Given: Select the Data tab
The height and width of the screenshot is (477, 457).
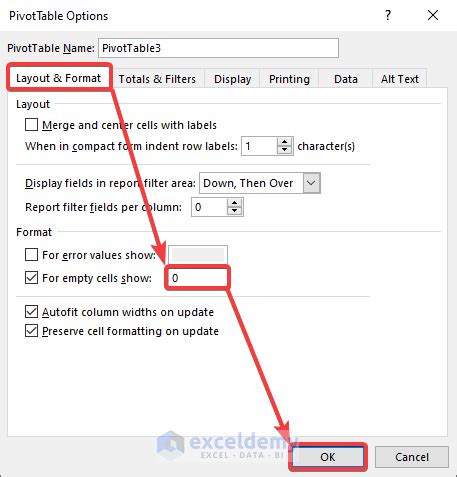Looking at the screenshot, I should click(346, 79).
